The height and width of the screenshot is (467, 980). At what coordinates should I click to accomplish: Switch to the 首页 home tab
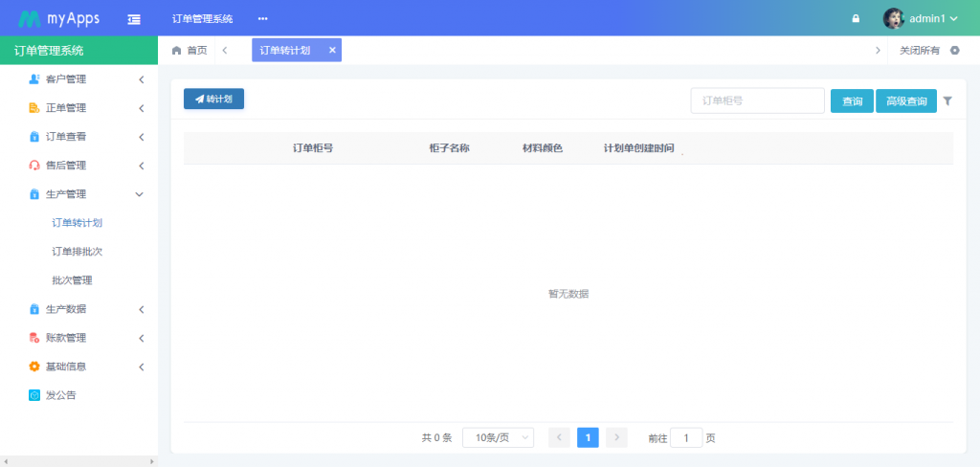189,50
